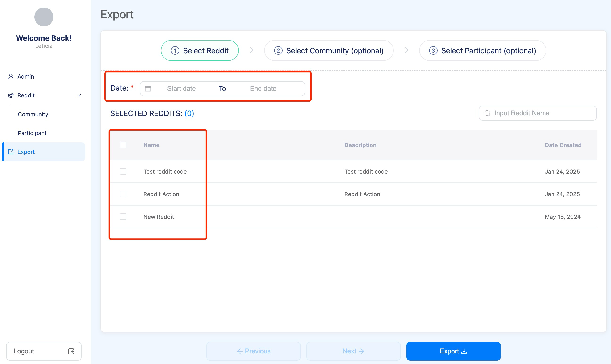This screenshot has width=611, height=364.
Task: Click the search magnifier icon
Action: pos(487,113)
